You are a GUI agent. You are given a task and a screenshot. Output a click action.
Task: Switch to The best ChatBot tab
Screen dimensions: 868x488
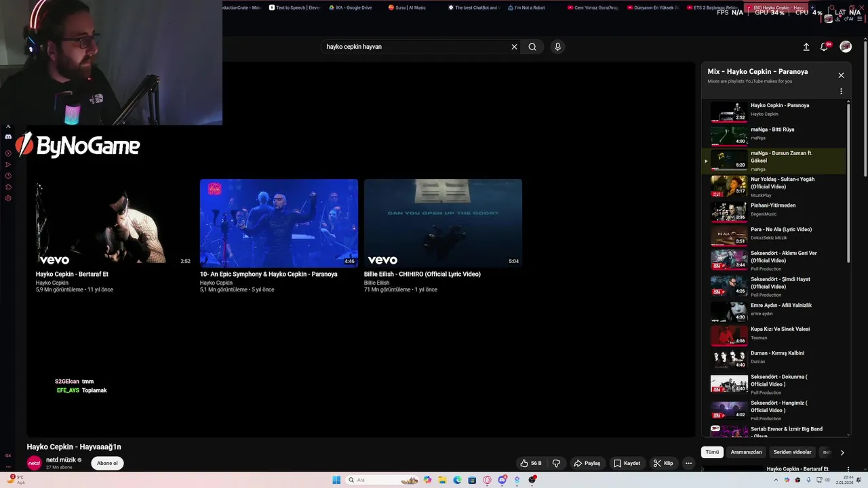point(473,7)
